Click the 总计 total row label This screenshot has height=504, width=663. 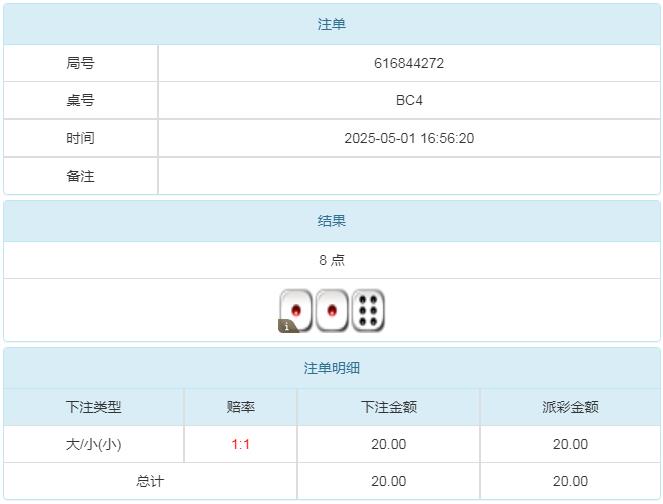click(x=150, y=481)
